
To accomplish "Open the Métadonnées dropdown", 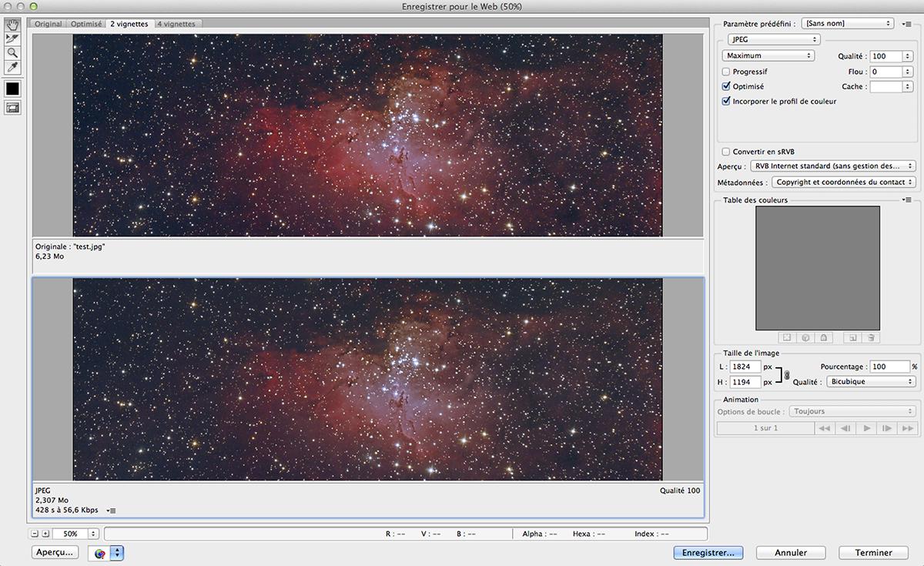I will (x=843, y=183).
